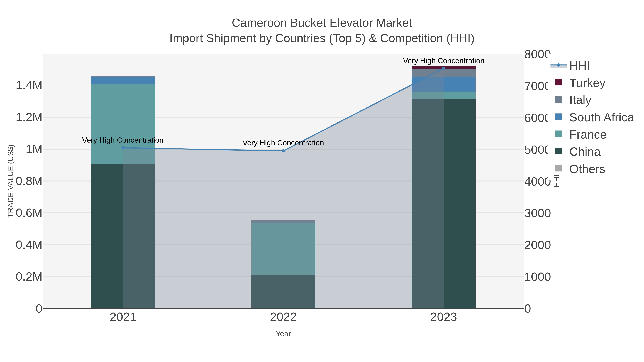
Task: Click the '1M' y-axis tick label
Action: (x=34, y=149)
